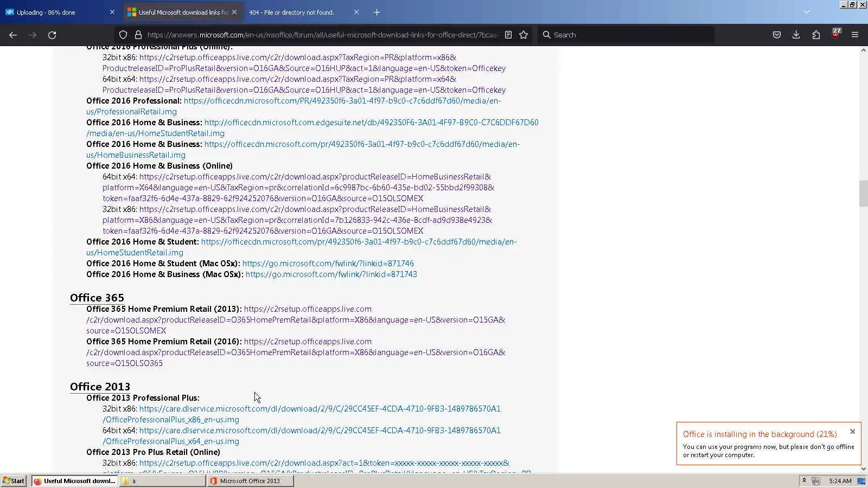The height and width of the screenshot is (488, 868).
Task: Click 'Office 2016 Home & Business (Online)' label
Action: [x=159, y=166]
